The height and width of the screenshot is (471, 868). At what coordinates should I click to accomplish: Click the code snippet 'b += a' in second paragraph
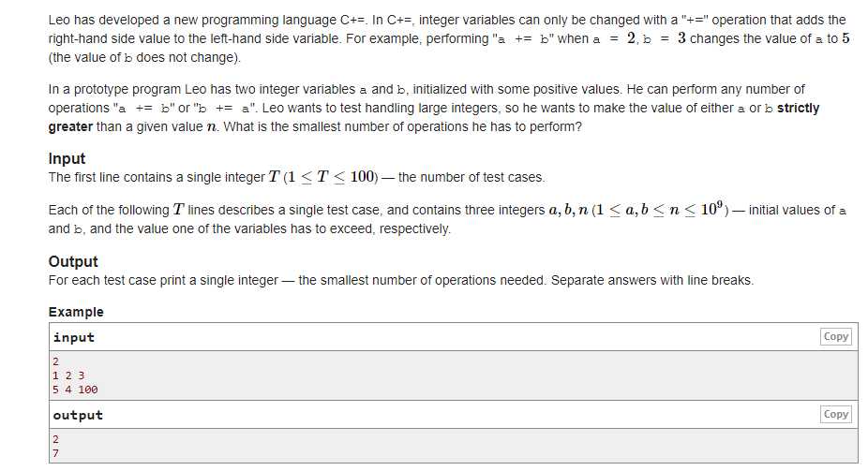224,109
